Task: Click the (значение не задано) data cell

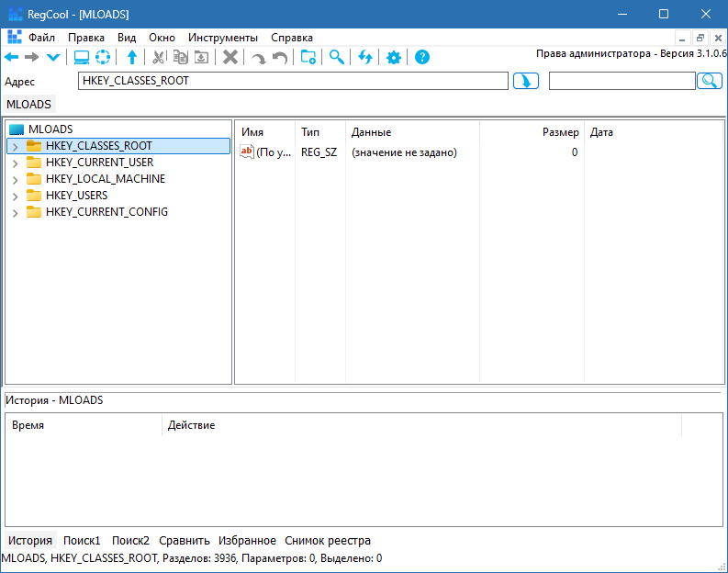Action: (x=404, y=152)
